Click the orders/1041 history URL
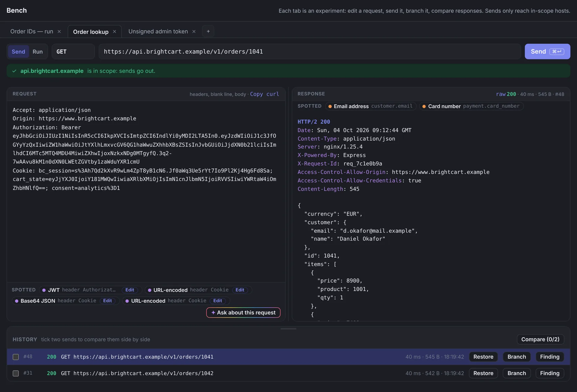Viewport: 577px width, 392px height. pos(143,357)
